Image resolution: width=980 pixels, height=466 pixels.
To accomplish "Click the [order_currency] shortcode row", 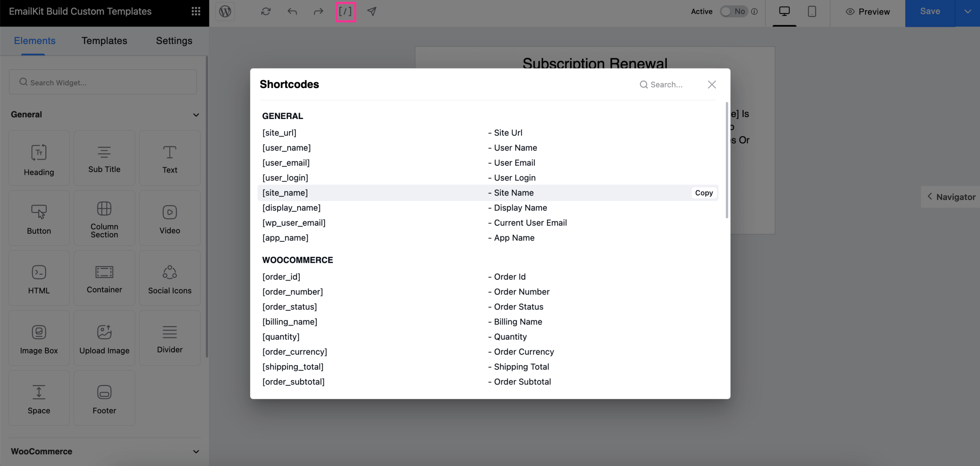I will 488,352.
